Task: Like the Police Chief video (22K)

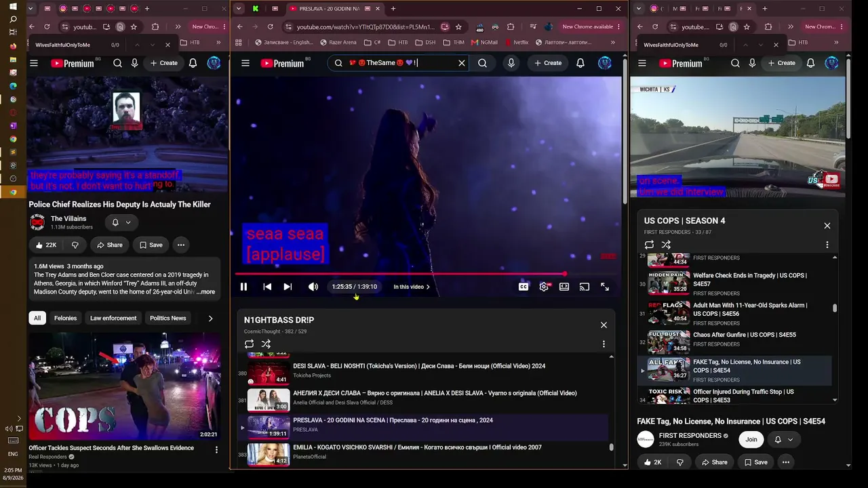Action: (46, 245)
